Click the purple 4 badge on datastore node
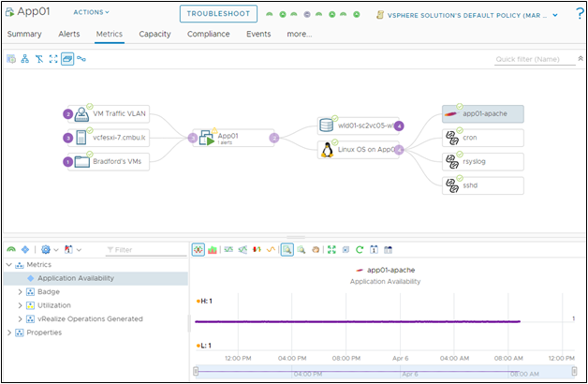588x384 pixels. click(399, 126)
